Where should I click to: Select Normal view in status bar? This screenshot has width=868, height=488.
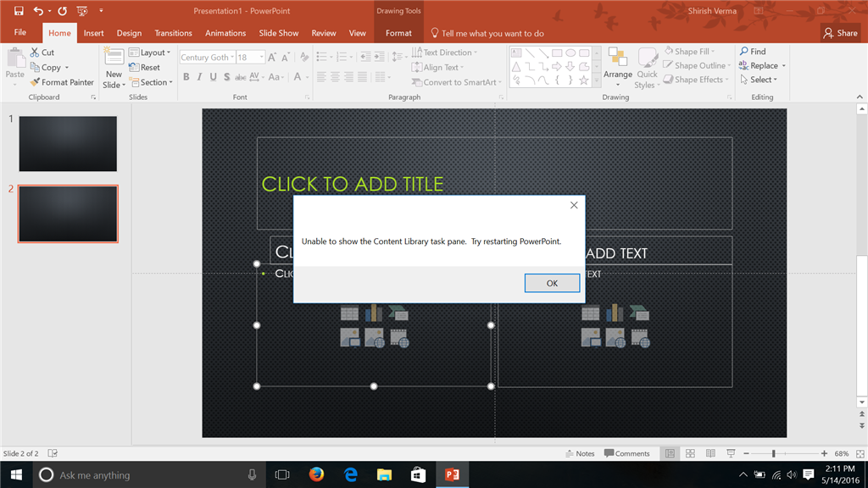point(670,453)
